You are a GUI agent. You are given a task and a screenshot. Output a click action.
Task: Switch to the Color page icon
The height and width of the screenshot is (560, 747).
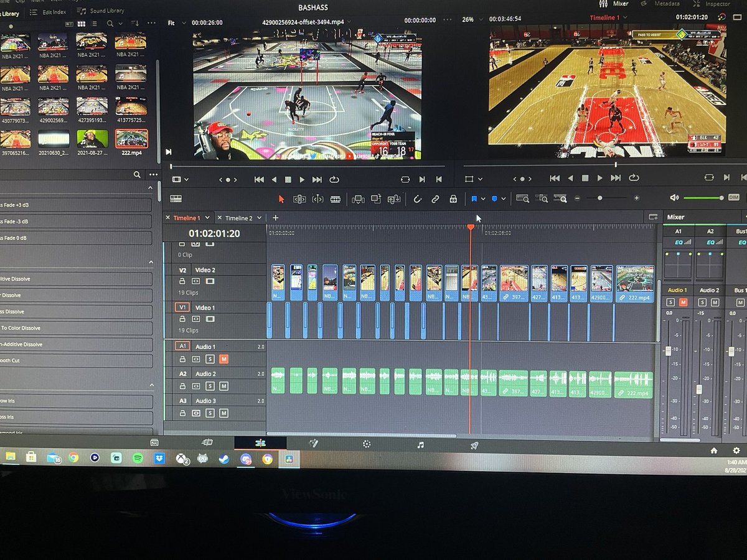(x=367, y=444)
